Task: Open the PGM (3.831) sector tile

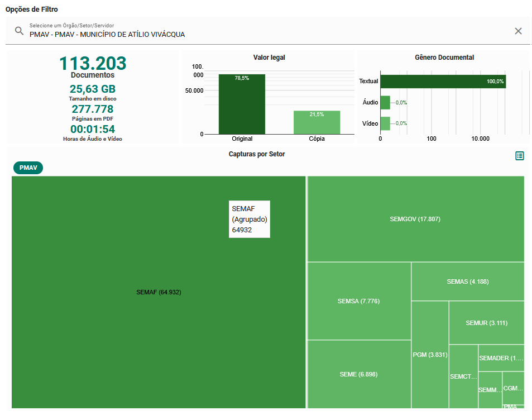Action: tap(429, 355)
